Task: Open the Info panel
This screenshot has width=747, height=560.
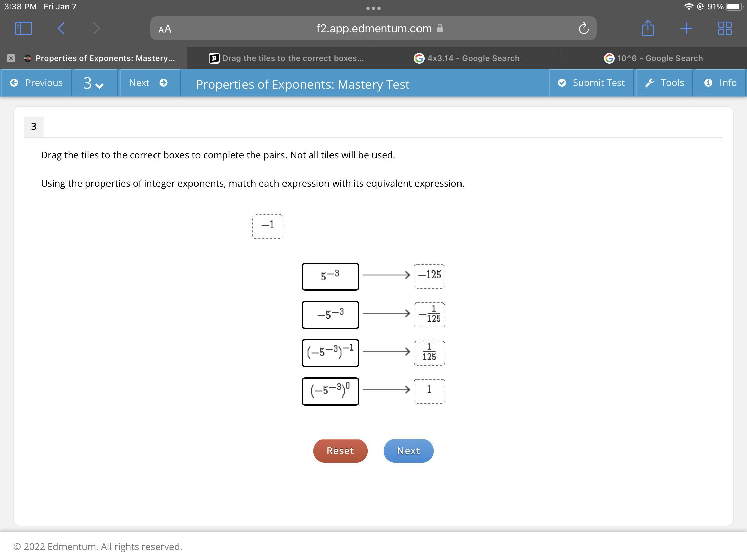Action: [x=720, y=83]
